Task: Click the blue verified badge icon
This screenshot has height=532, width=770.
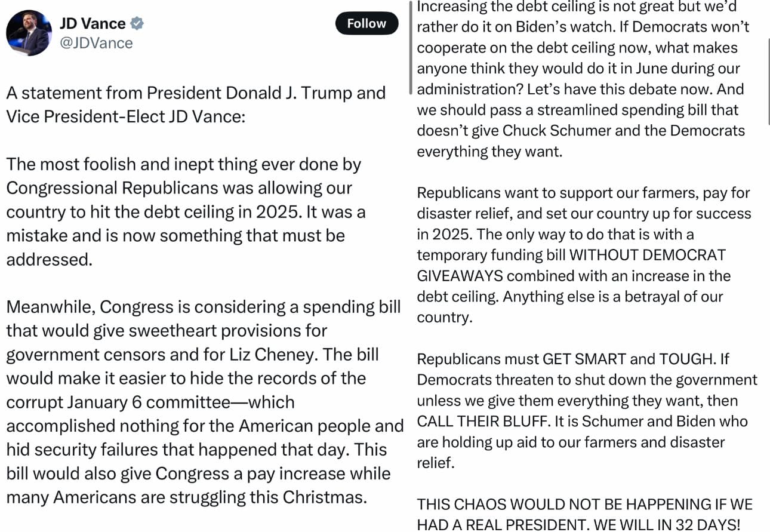Action: tap(137, 24)
